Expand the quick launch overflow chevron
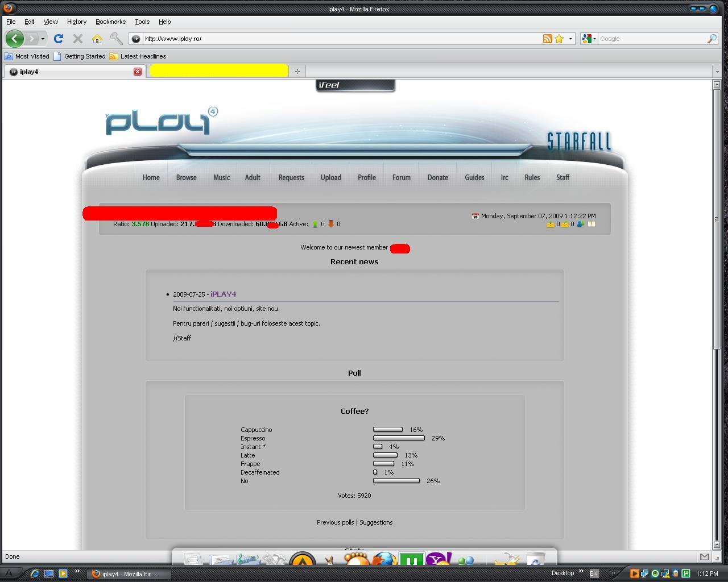 click(77, 571)
